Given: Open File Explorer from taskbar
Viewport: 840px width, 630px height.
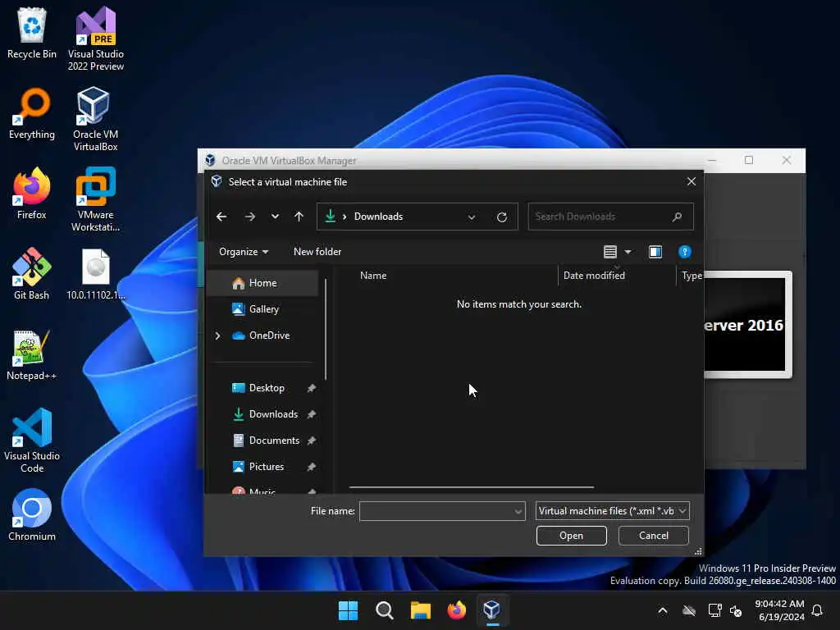Looking at the screenshot, I should (421, 610).
